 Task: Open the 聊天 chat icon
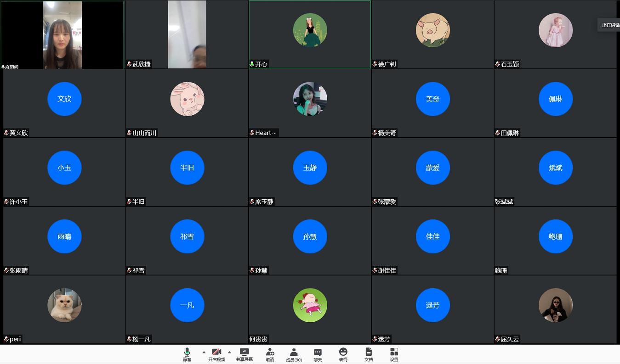(318, 354)
